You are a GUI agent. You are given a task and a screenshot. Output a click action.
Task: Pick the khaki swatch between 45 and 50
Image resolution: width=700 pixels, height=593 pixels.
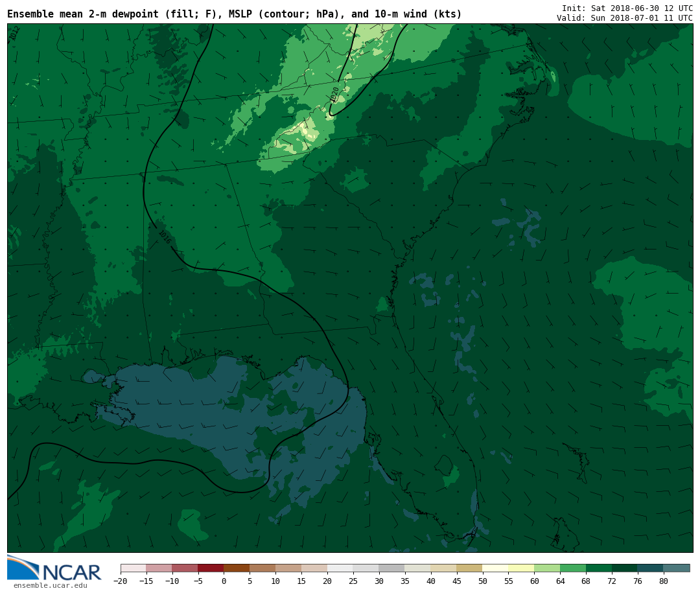click(470, 568)
